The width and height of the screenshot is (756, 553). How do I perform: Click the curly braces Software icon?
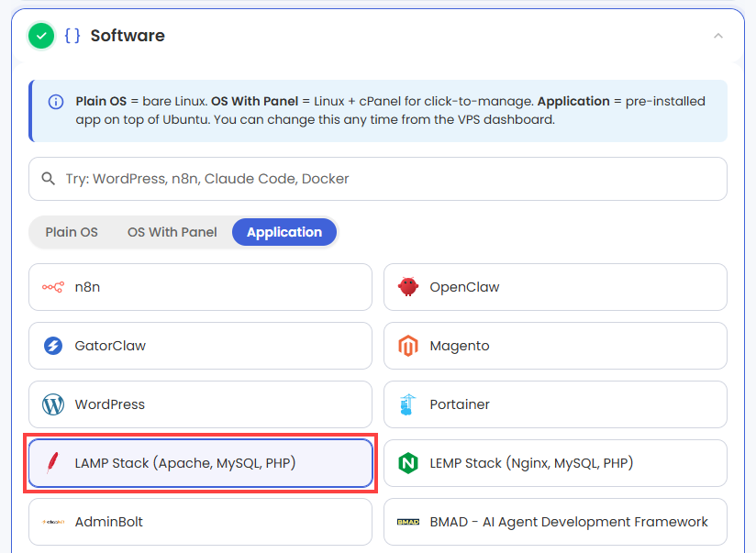coord(72,36)
